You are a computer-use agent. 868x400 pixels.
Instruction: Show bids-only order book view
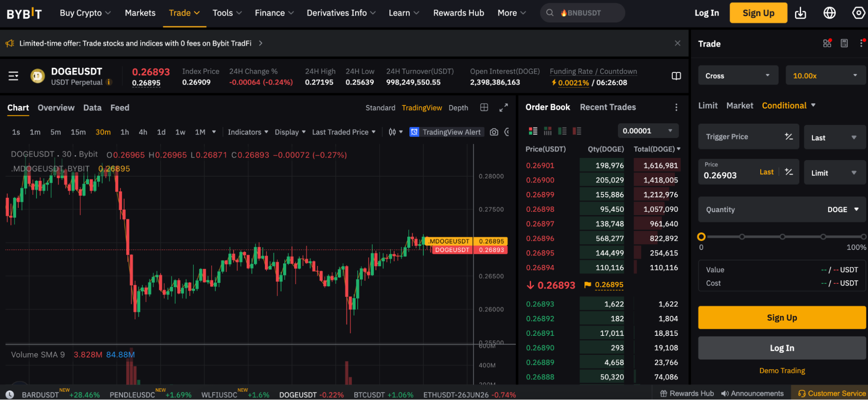562,131
